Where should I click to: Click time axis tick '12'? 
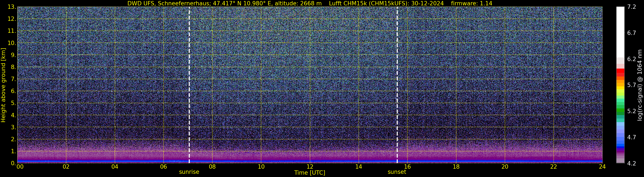(x=310, y=167)
